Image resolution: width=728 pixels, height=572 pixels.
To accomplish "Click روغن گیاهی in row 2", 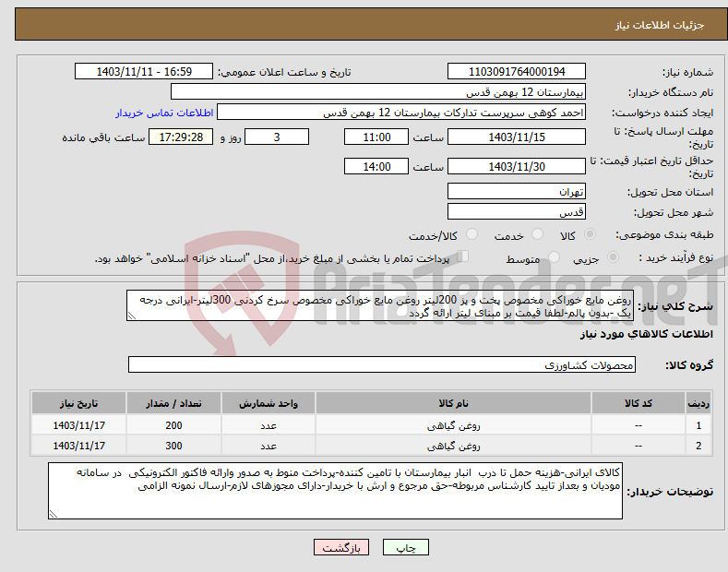I will point(453,446).
